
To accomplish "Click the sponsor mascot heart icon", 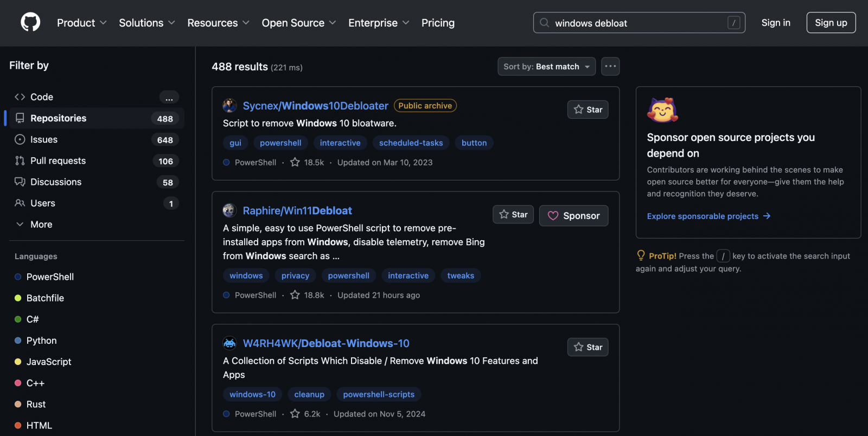I will coord(662,110).
